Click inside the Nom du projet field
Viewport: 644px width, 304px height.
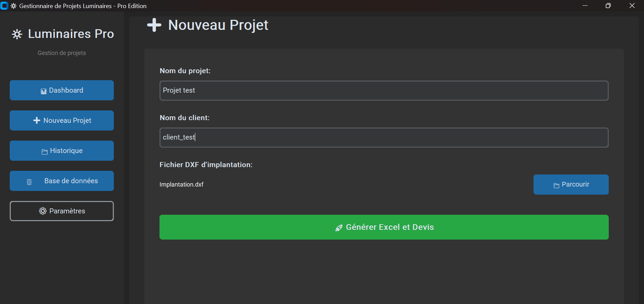tap(383, 90)
